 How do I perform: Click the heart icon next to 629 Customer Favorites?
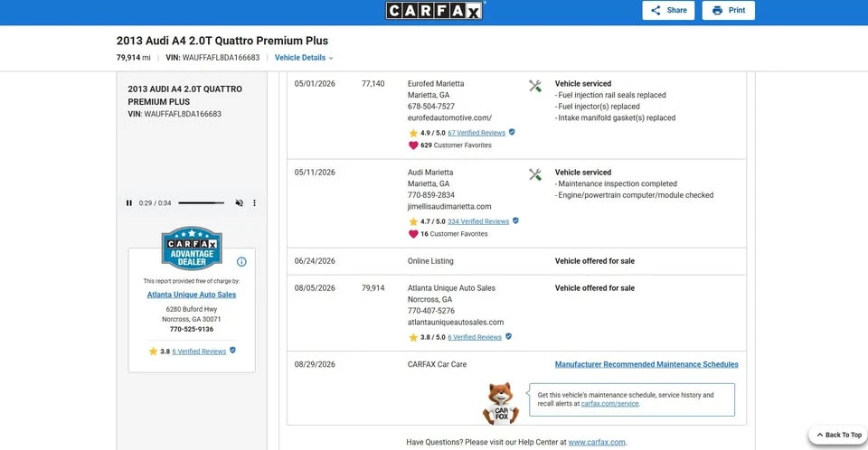(413, 145)
